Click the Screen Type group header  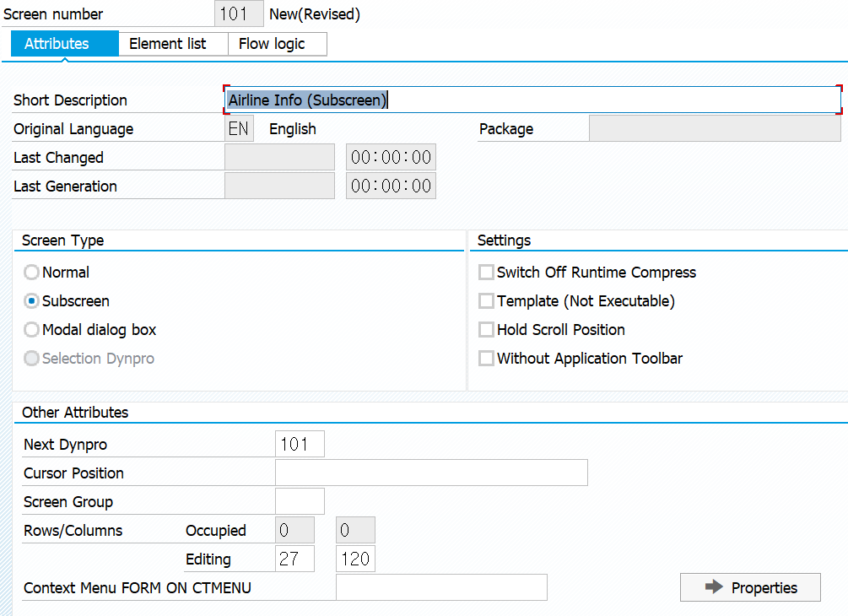click(x=62, y=240)
